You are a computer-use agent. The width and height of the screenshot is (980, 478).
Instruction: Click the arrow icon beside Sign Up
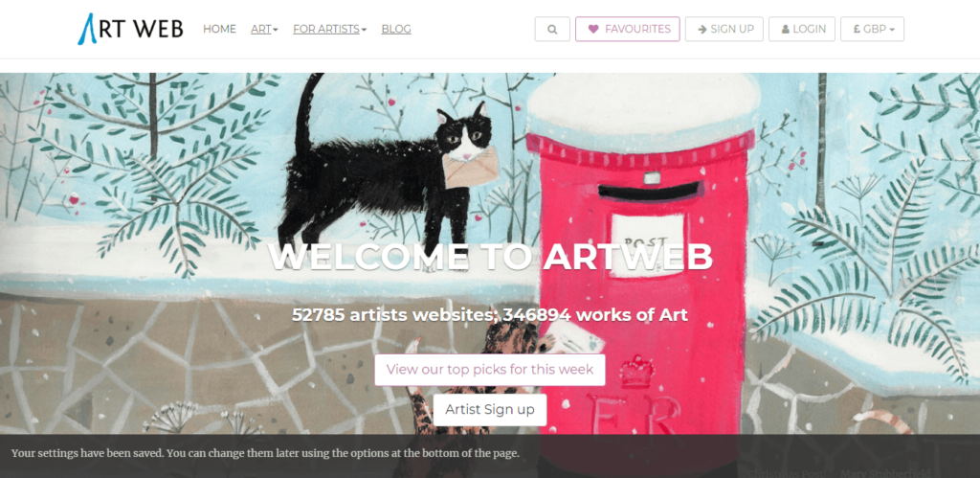coord(702,29)
